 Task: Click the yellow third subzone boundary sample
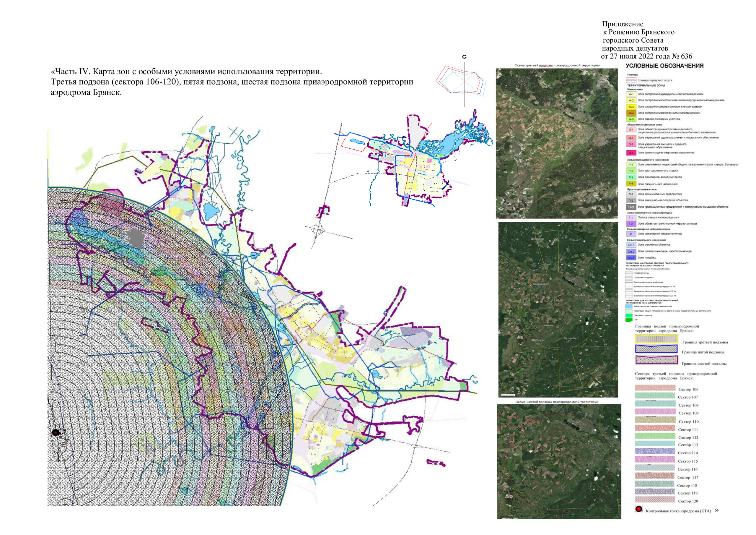[656, 338]
